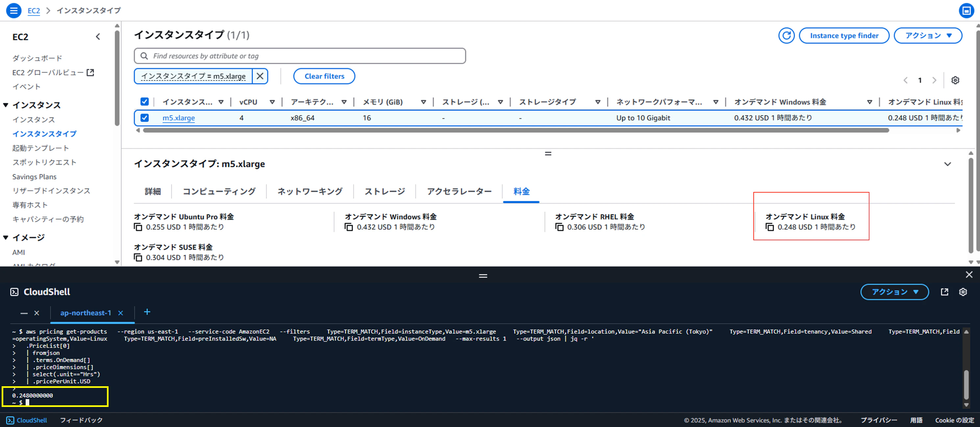Open the m5.xlarge instance type link
Viewport: 980px width, 427px height.
[x=178, y=118]
